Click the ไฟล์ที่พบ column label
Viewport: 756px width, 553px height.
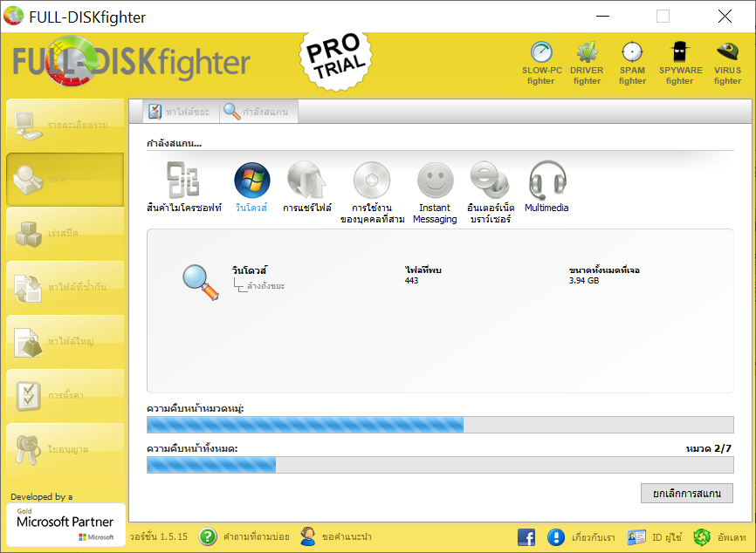[x=423, y=270]
